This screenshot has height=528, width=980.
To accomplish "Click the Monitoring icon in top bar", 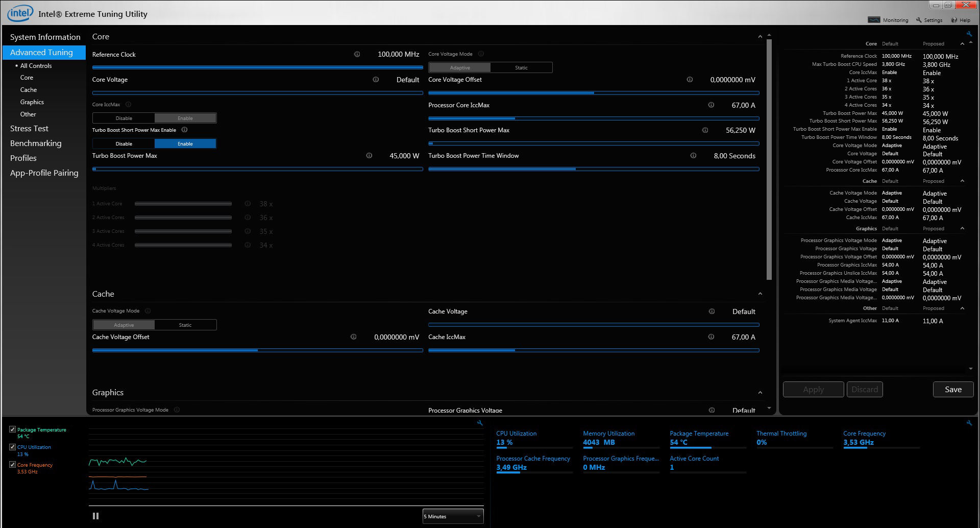I will (874, 20).
